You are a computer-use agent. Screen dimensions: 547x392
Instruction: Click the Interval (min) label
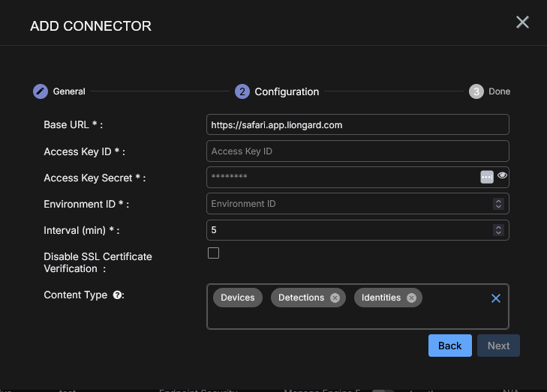[x=82, y=230]
